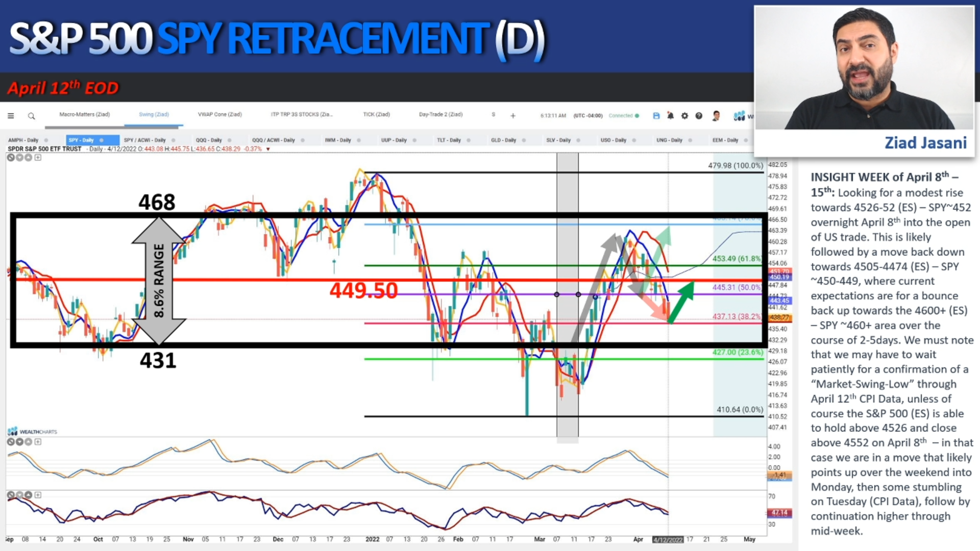980x551 pixels.
Task: Toggle the dot on the IWM - Daily tab
Action: click(x=359, y=140)
